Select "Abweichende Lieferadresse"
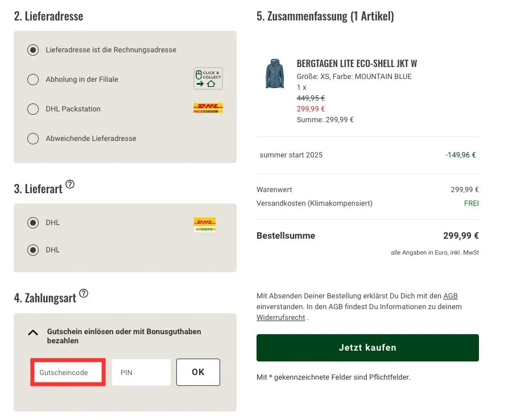Screen dimensions: 529x420 33,138
